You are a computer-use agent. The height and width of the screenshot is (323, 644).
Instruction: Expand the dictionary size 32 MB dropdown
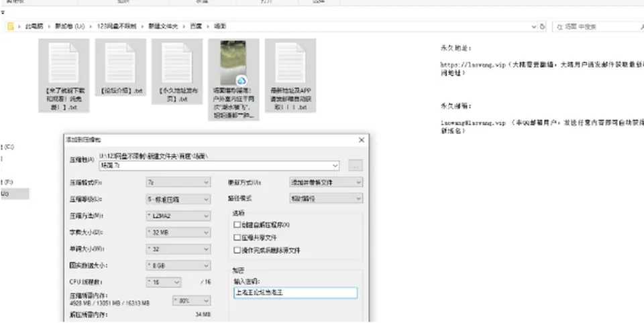point(178,233)
